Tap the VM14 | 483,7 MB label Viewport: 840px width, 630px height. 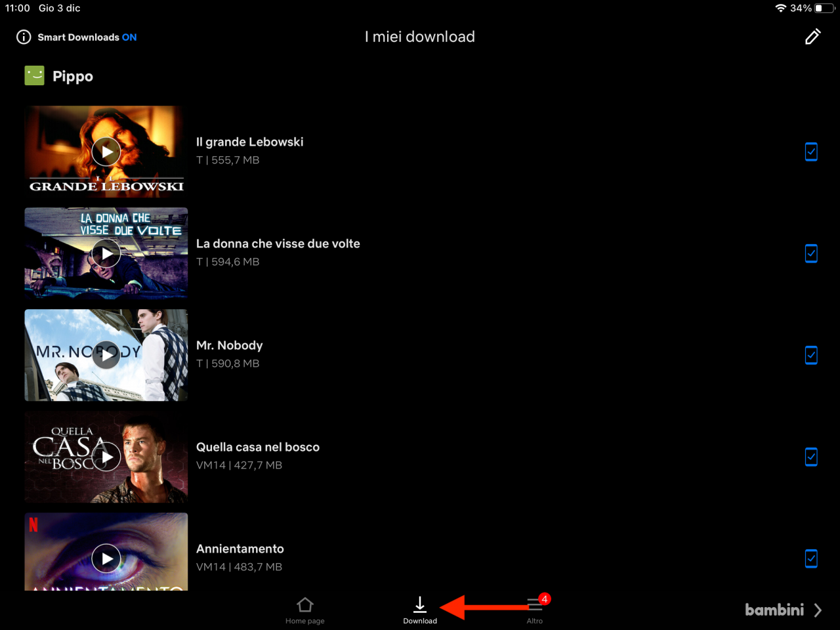[240, 567]
